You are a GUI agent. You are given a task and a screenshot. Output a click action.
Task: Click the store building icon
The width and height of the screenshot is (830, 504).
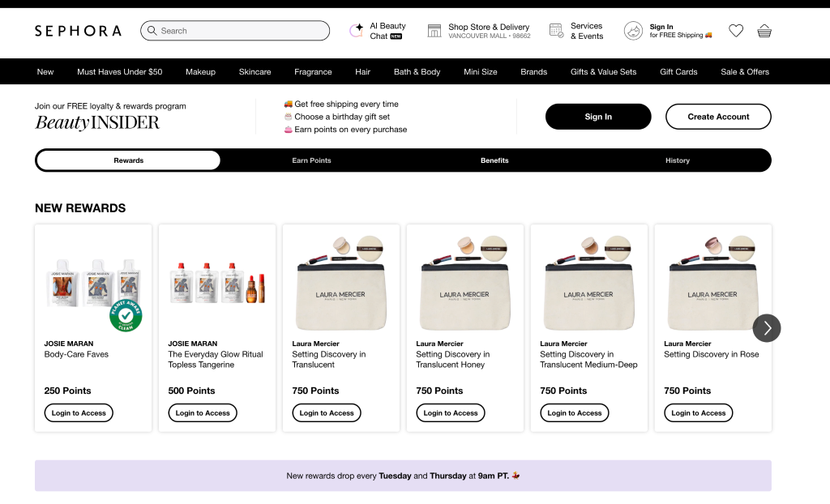tap(434, 31)
